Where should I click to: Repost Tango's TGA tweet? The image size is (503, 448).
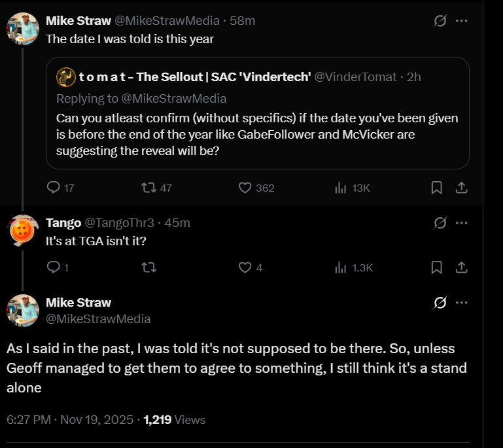point(148,267)
